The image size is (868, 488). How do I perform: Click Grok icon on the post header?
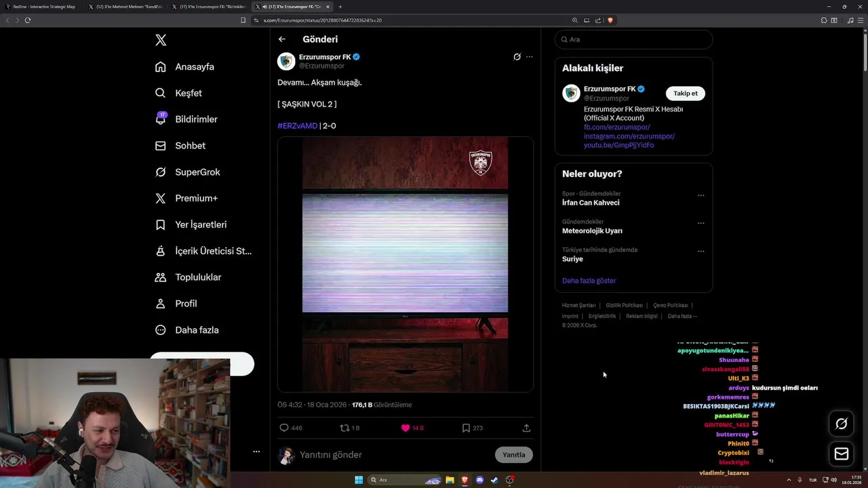[x=517, y=57]
